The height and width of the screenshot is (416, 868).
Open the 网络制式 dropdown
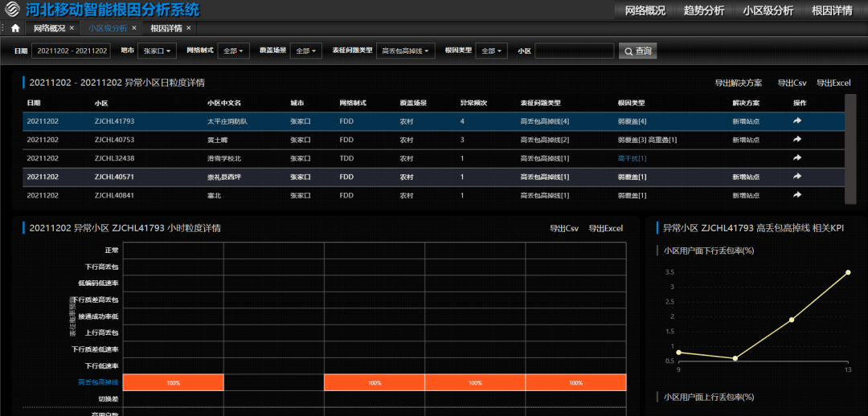point(234,51)
